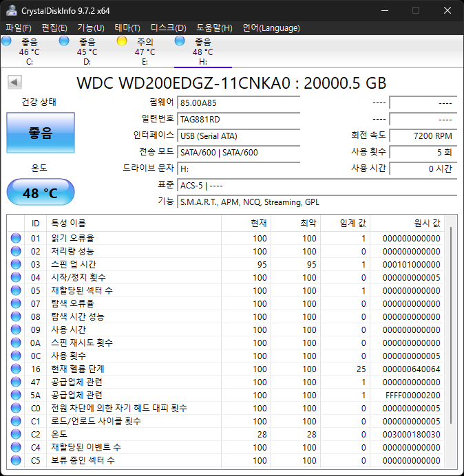Select the 읽기 오류율 attribute name

click(x=72, y=238)
